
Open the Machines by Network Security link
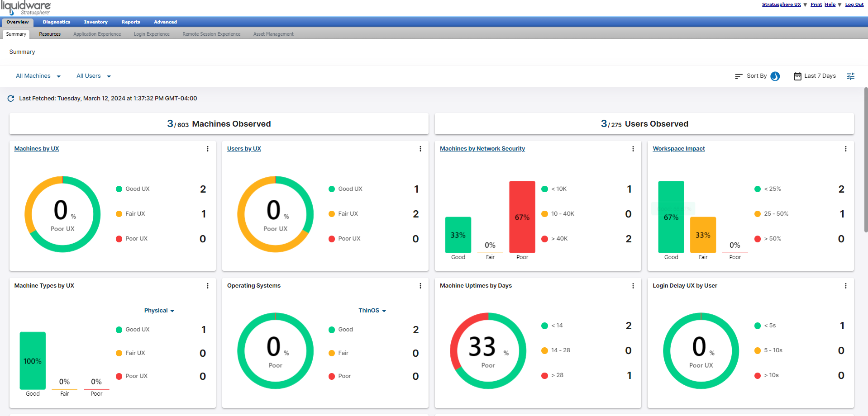pyautogui.click(x=482, y=149)
